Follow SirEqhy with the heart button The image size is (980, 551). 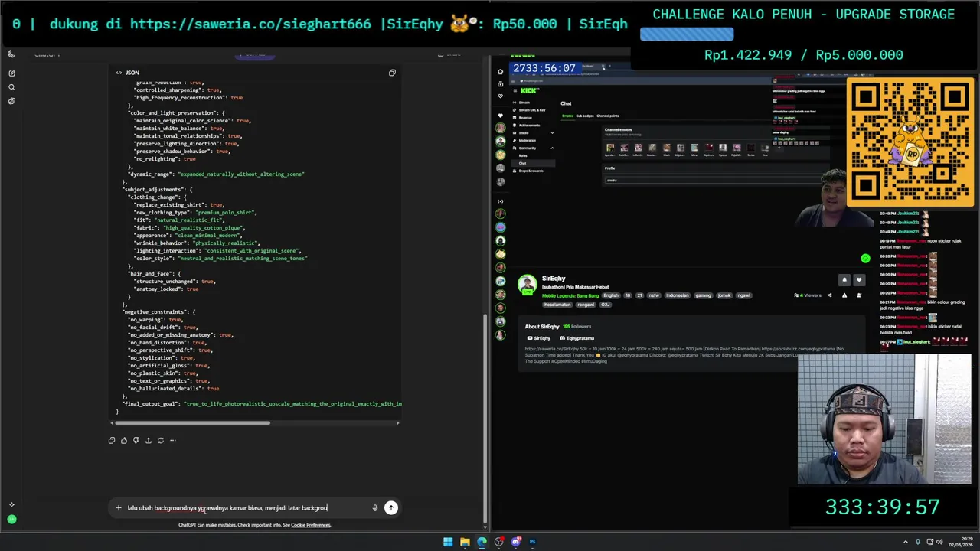858,280
